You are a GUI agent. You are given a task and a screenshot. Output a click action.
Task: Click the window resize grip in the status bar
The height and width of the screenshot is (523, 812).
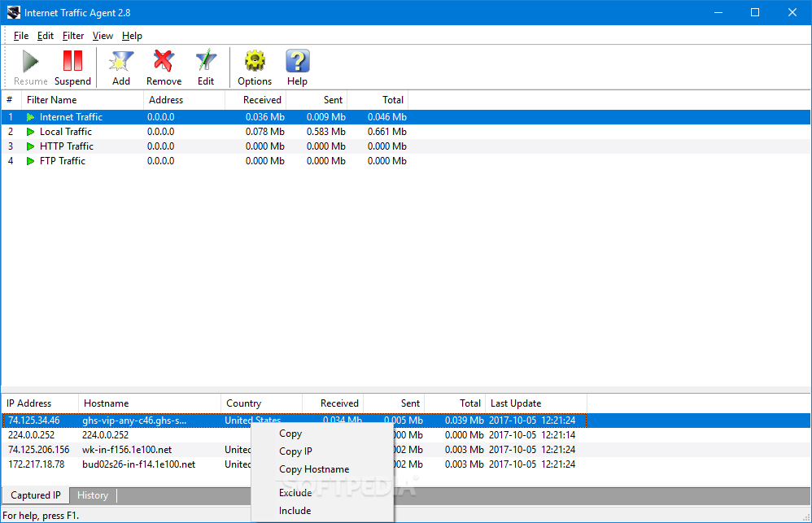point(805,516)
